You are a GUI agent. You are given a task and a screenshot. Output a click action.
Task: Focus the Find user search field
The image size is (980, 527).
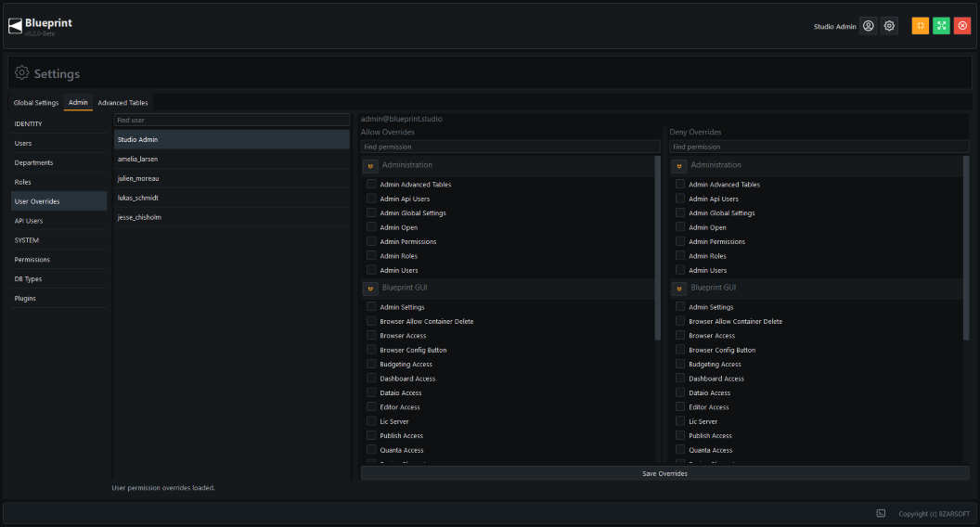(231, 120)
